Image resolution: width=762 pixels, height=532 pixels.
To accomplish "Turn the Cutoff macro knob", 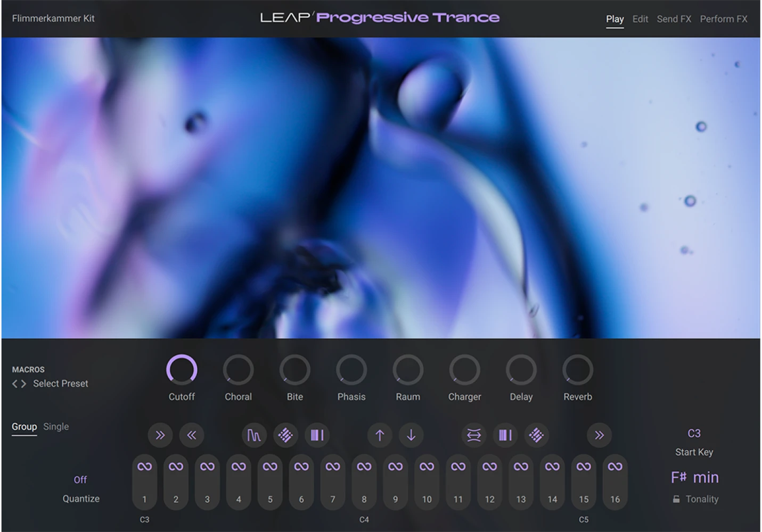I will click(182, 369).
